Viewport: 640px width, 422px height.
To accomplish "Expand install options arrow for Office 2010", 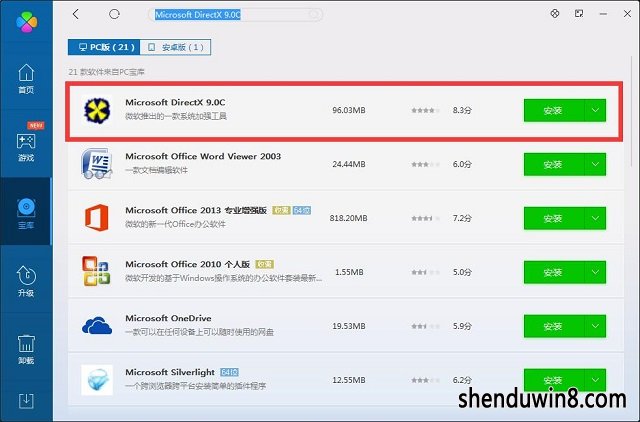I will click(595, 272).
